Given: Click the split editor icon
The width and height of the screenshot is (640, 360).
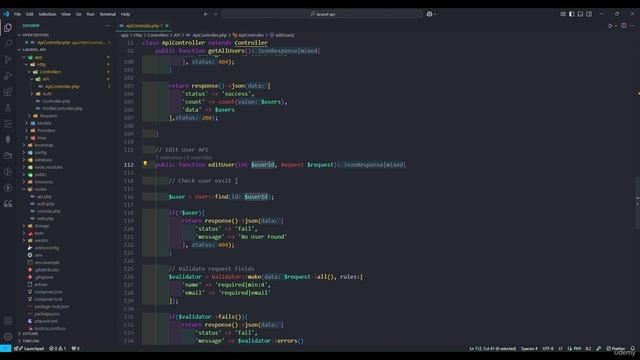Looking at the screenshot, I should (624, 26).
